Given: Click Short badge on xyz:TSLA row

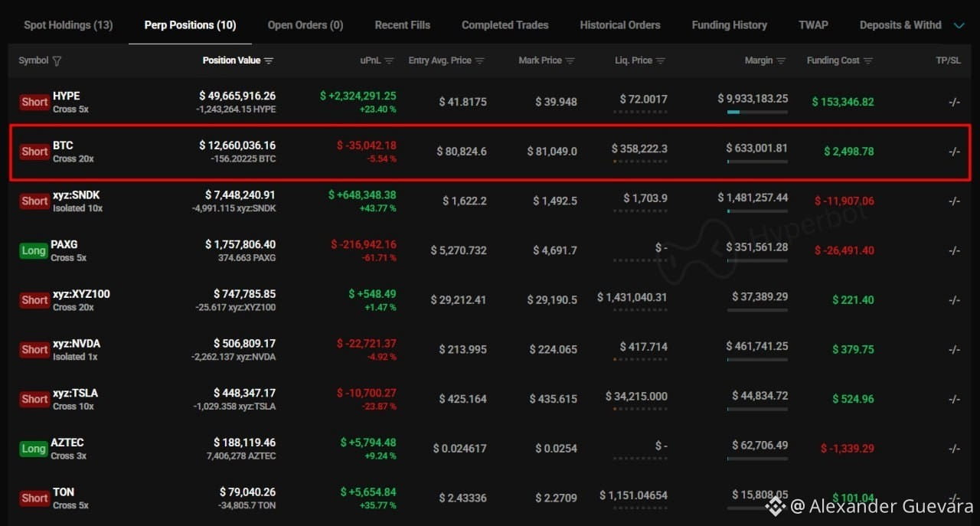Looking at the screenshot, I should (x=34, y=399).
